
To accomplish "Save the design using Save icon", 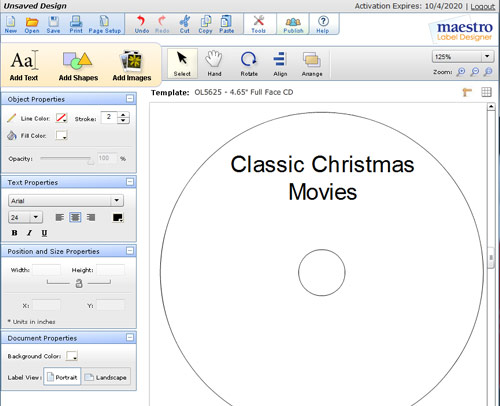I will point(53,24).
